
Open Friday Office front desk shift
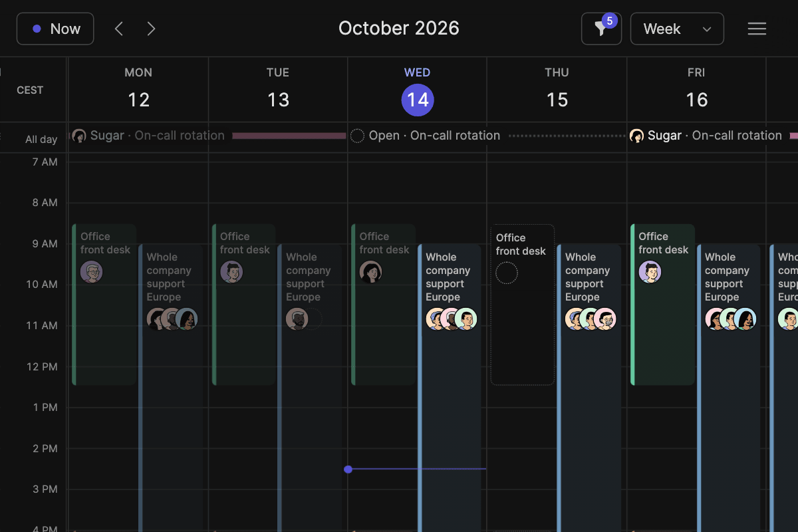tap(662, 305)
